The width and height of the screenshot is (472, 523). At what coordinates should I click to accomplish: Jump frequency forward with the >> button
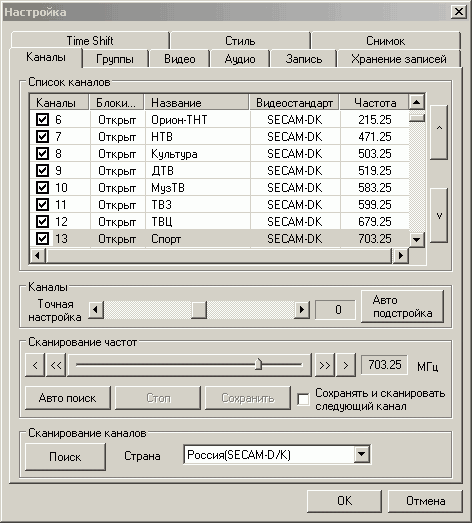[325, 365]
